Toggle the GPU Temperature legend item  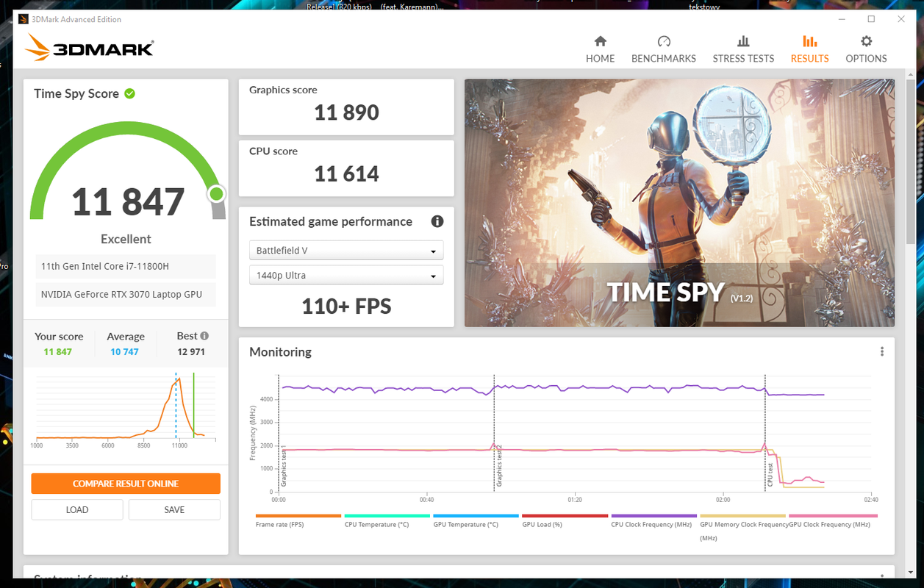476,520
